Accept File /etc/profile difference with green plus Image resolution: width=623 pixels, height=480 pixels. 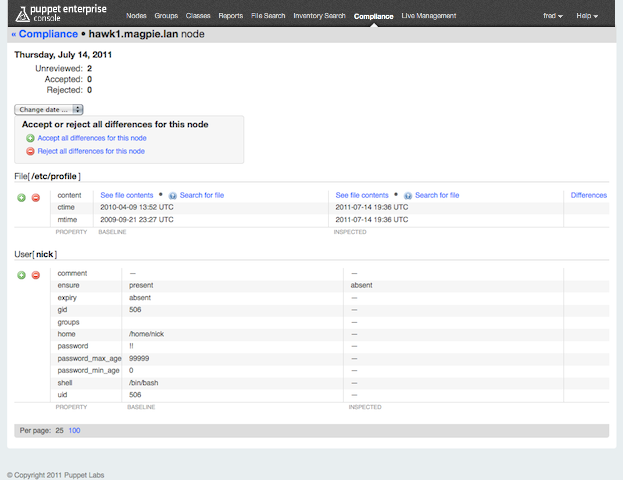tap(21, 198)
